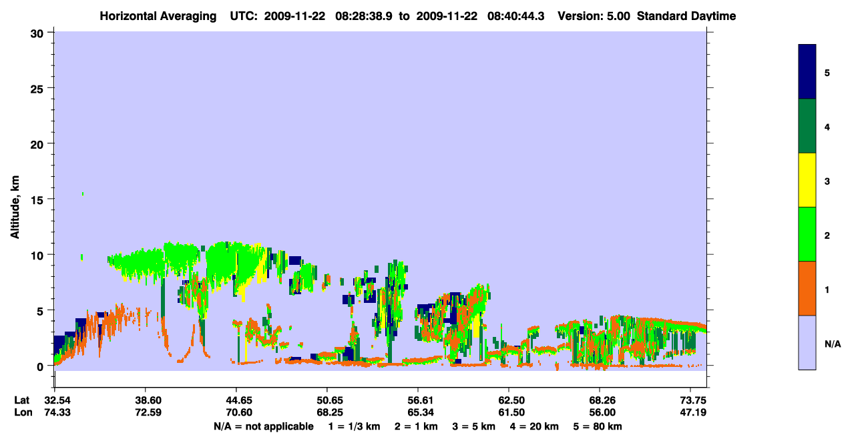Click the 30 km altitude tick label

click(x=37, y=33)
